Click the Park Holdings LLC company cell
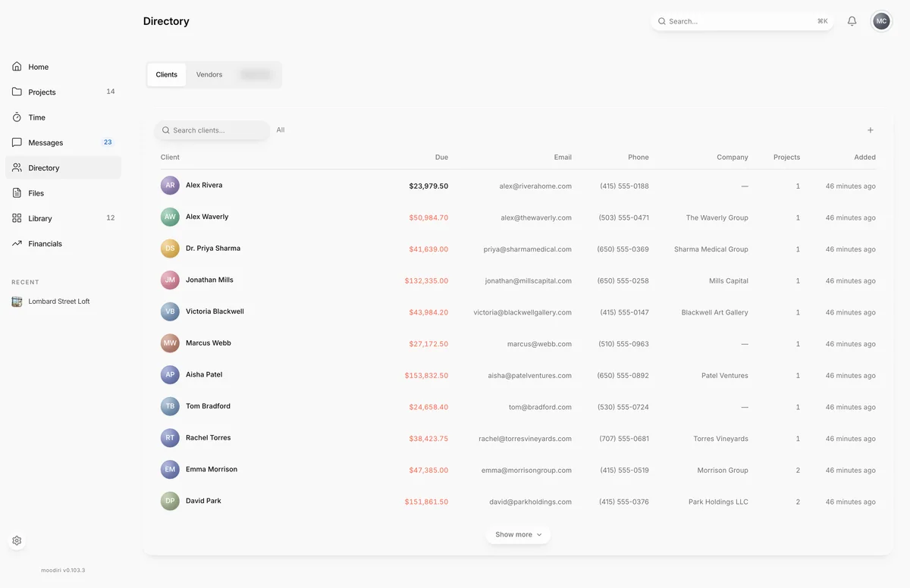The height and width of the screenshot is (588, 910). (718, 502)
